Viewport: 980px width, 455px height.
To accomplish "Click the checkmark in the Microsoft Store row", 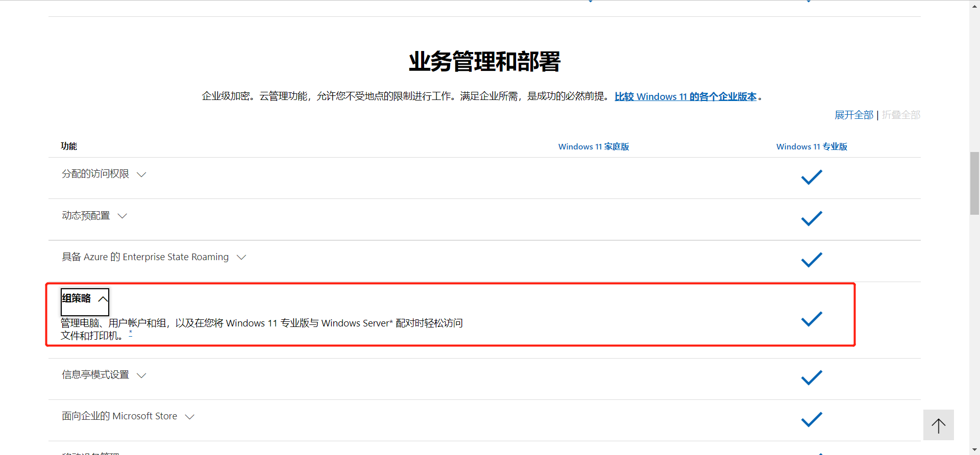I will [812, 419].
